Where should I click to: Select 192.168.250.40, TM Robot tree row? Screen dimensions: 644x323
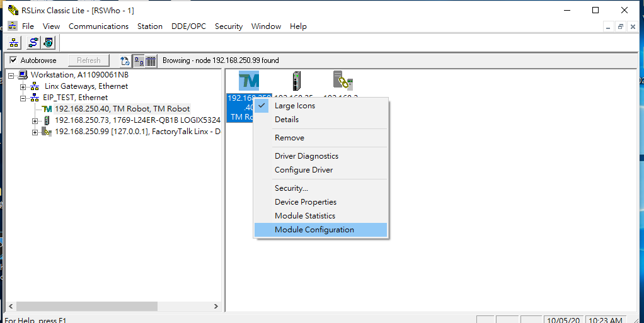click(122, 109)
